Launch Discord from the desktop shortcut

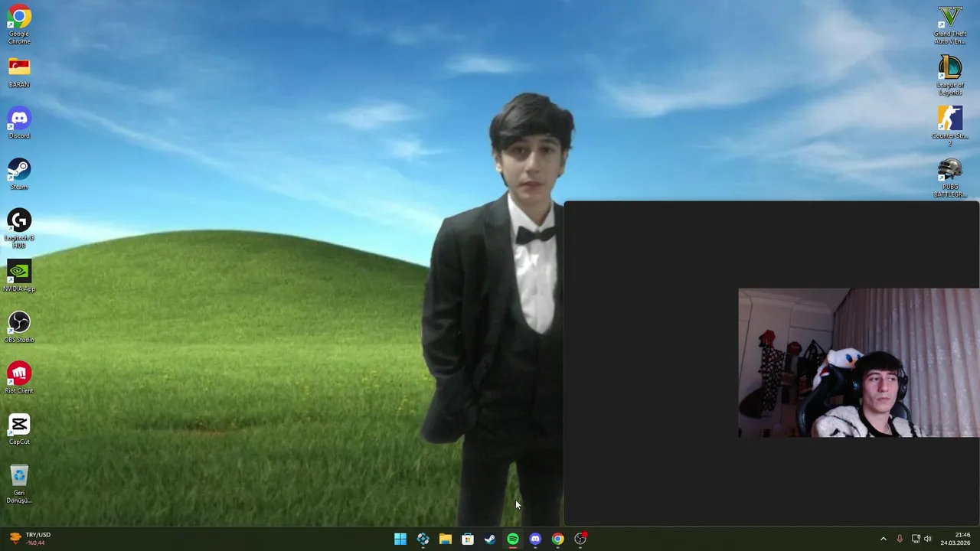(19, 124)
